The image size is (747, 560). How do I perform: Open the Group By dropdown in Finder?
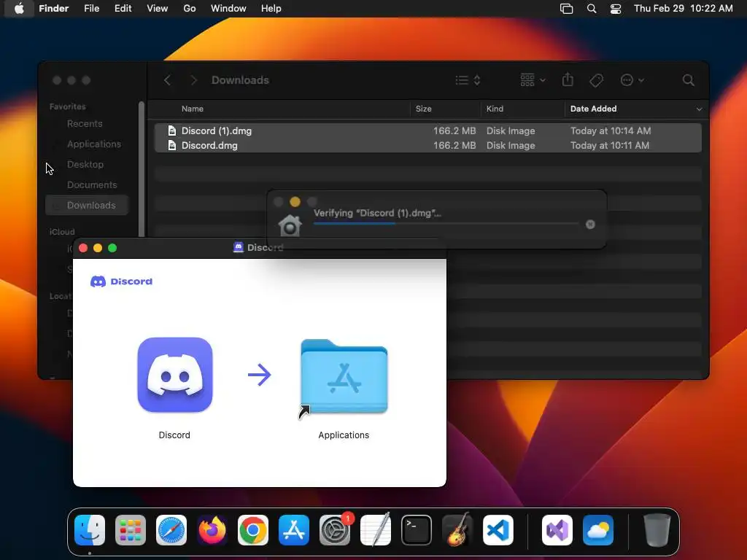(533, 80)
